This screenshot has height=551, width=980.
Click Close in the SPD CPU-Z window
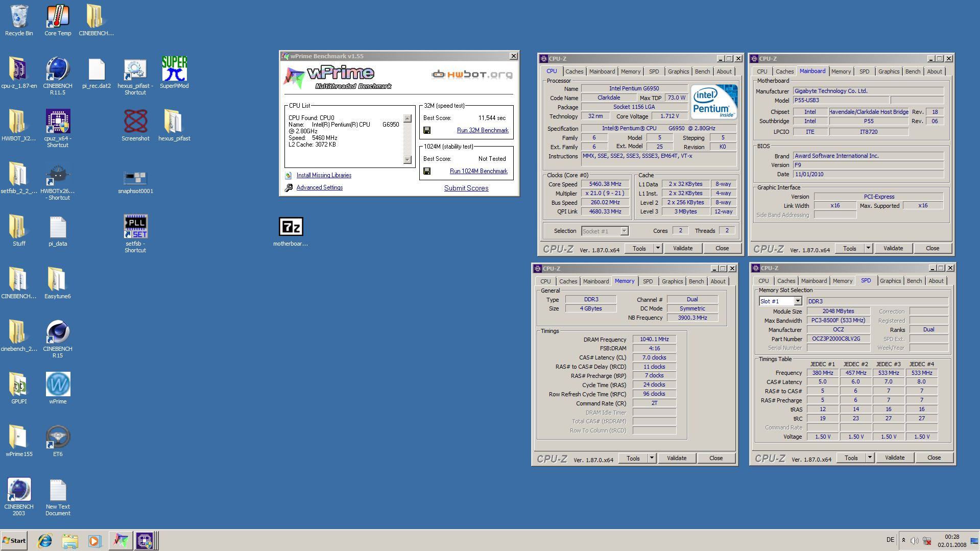(934, 458)
